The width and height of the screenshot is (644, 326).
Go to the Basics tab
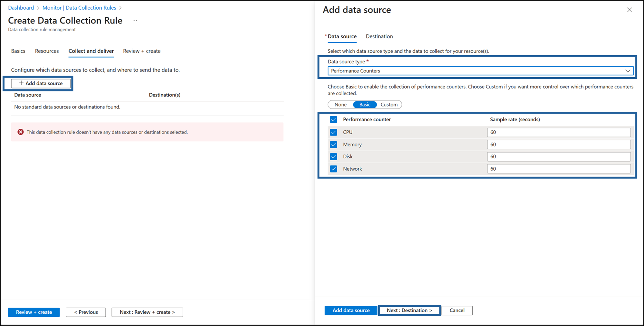(x=18, y=51)
